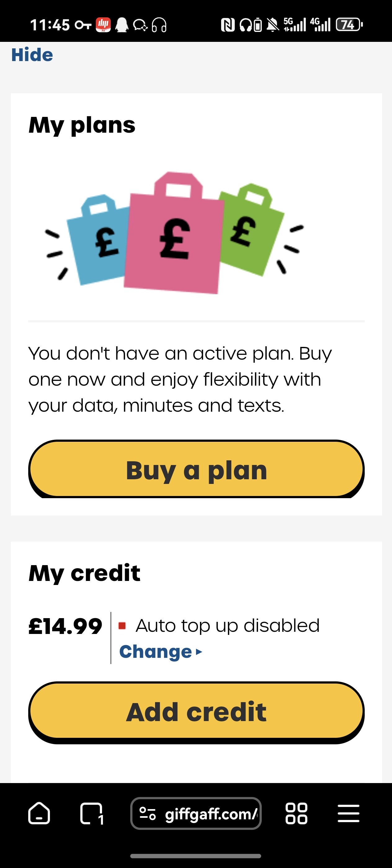Tap the giffgaff.com address bar
392x868 pixels.
[x=196, y=813]
